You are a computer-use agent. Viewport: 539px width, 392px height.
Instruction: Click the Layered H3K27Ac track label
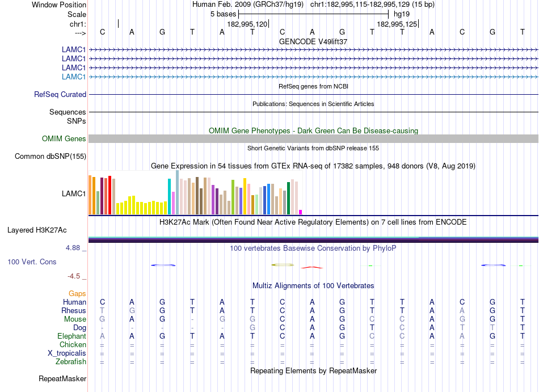(37, 230)
